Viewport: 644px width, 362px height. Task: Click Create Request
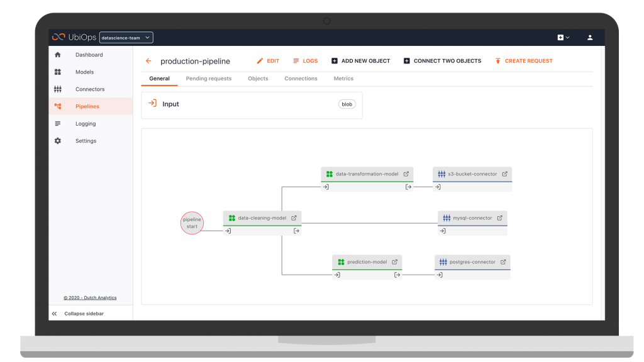tap(524, 61)
